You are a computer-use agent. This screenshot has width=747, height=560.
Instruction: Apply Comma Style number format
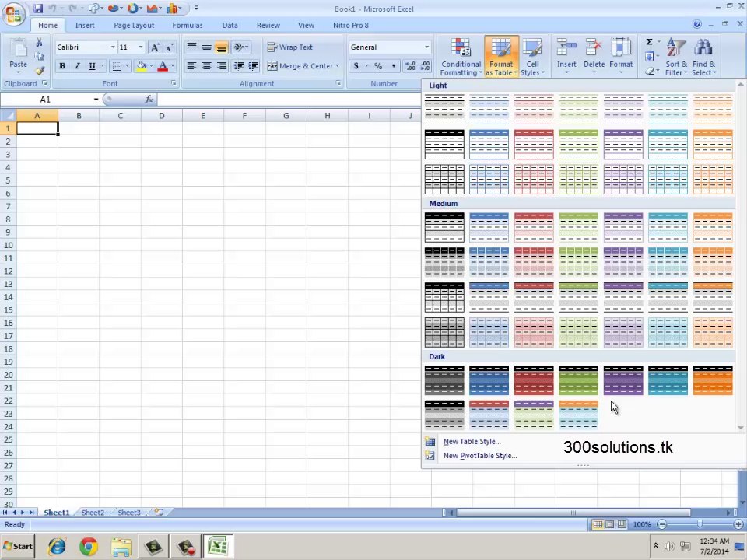(393, 66)
